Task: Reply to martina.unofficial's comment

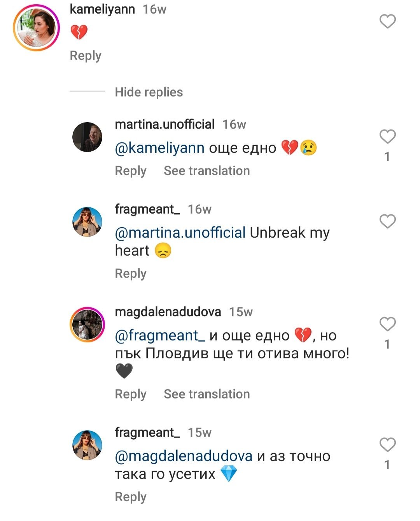Action: pyautogui.click(x=131, y=171)
